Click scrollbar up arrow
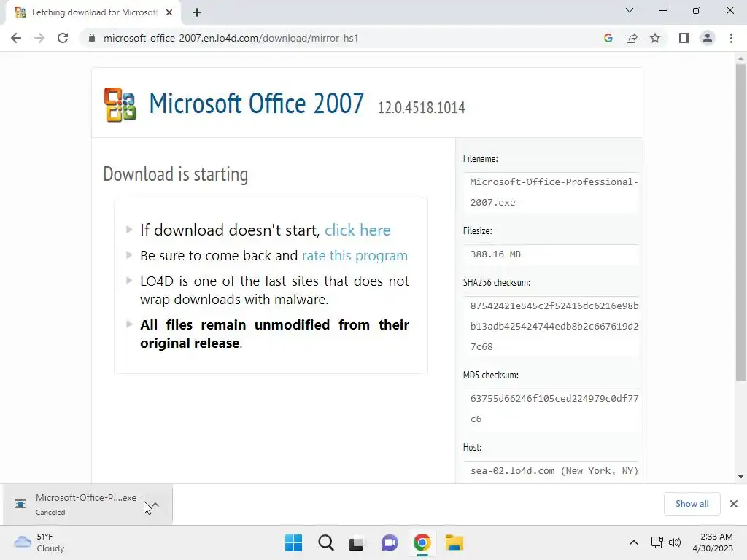The image size is (747, 560). pos(740,58)
